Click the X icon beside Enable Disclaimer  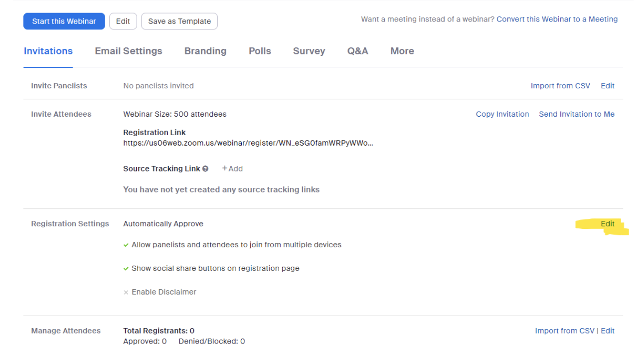click(126, 292)
